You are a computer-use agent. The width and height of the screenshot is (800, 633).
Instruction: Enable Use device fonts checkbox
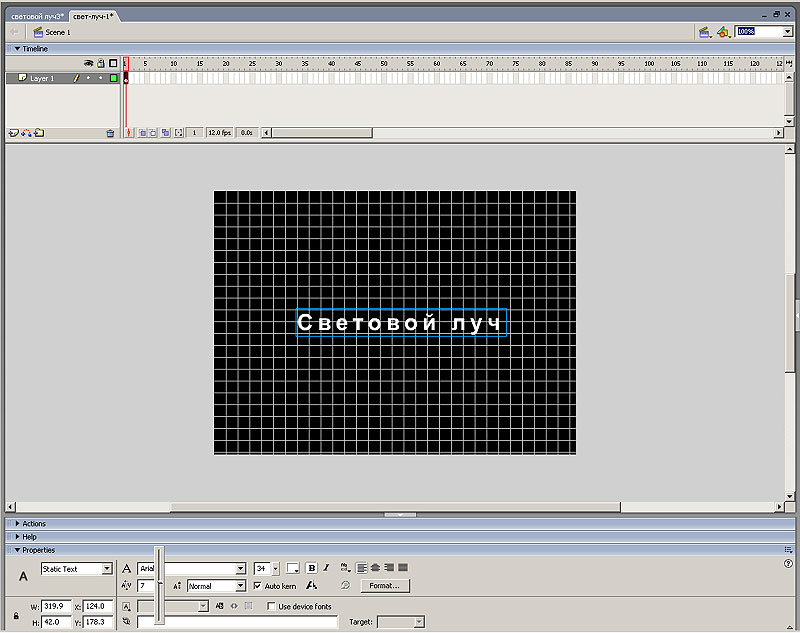pos(272,606)
